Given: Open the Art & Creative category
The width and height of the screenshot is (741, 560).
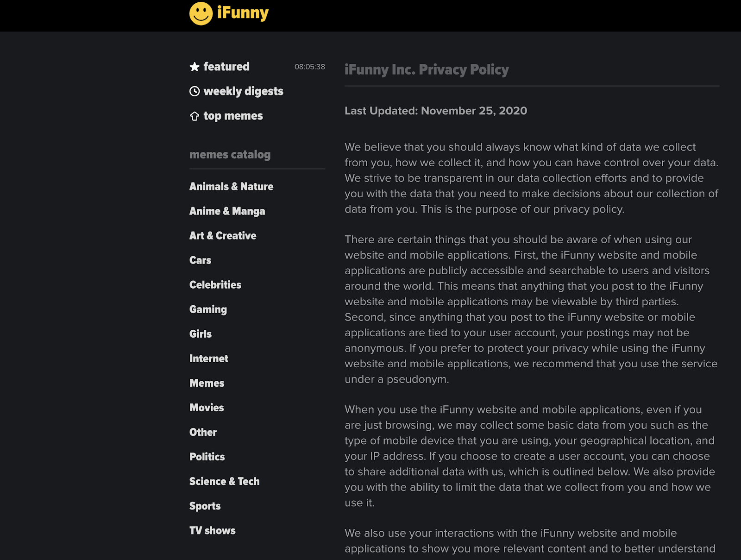Looking at the screenshot, I should (223, 236).
